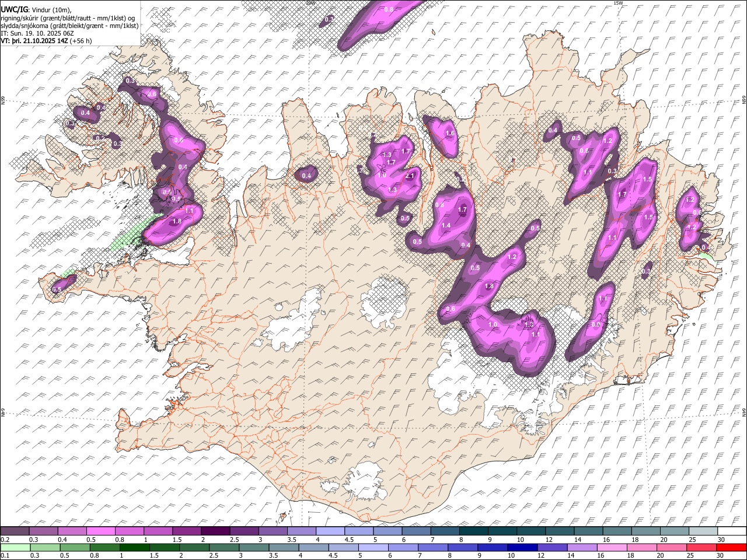
Task: Click the '1.4' snowfall value on the map
Action: 446,225
